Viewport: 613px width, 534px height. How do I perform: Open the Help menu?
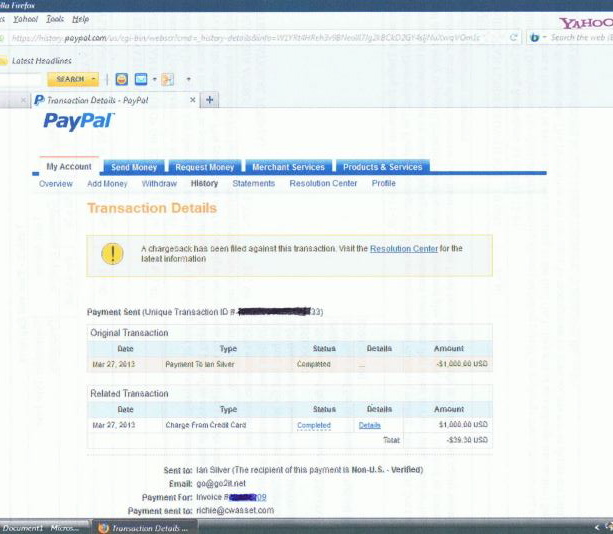click(x=81, y=19)
